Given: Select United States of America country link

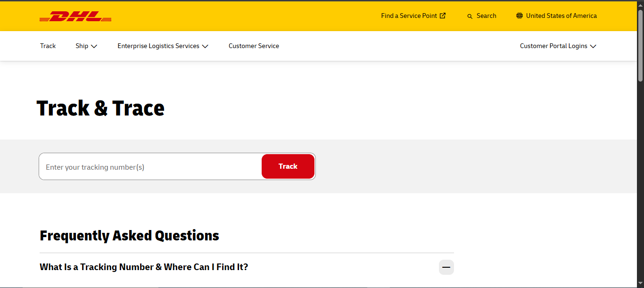Looking at the screenshot, I should pyautogui.click(x=556, y=16).
